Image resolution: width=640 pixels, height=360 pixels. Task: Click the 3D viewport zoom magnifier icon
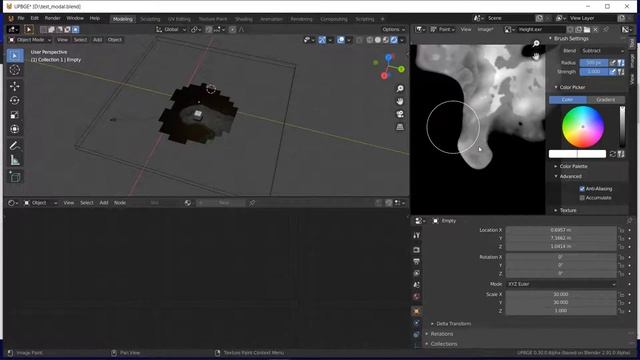point(400,89)
